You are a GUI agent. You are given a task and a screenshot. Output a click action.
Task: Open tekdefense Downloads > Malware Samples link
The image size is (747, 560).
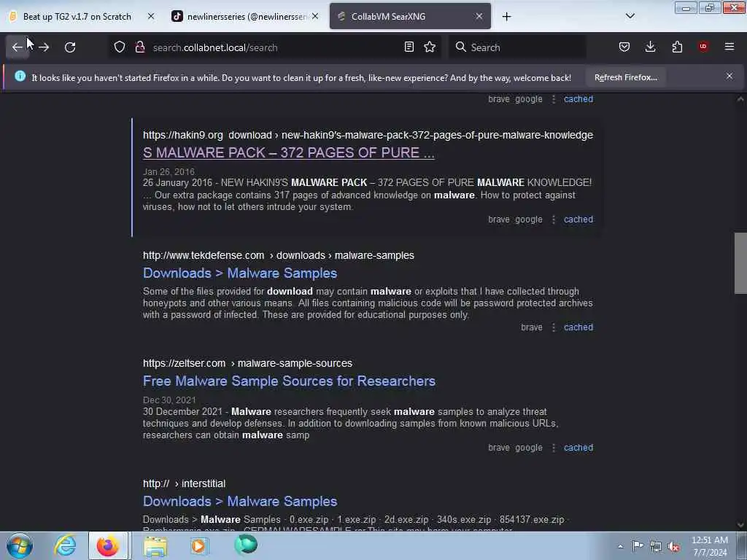click(240, 273)
